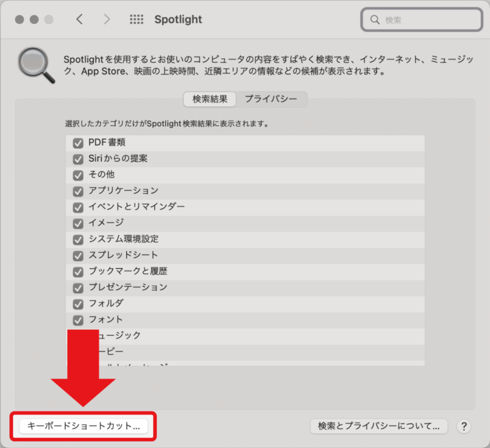Select the Siriからの提案 row label
Screen dimensions: 490x448
point(118,159)
